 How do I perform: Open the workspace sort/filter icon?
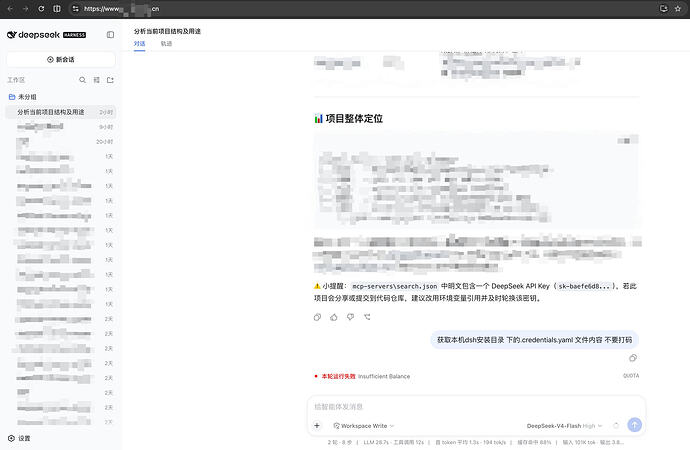point(96,80)
